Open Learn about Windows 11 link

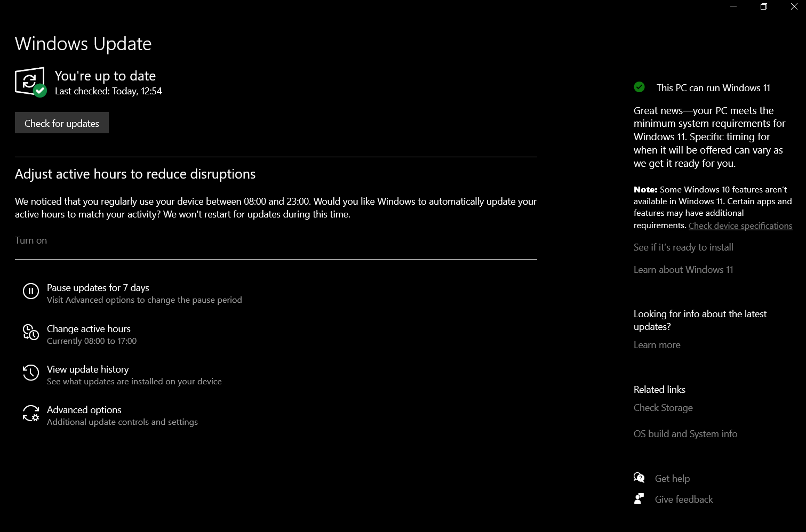pos(683,270)
